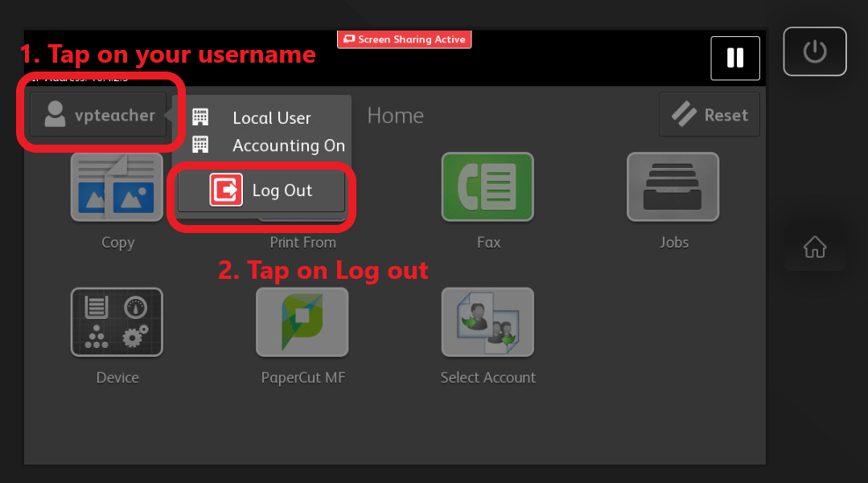Image resolution: width=868 pixels, height=483 pixels.
Task: Tap the vpteacher username button
Action: pos(100,115)
